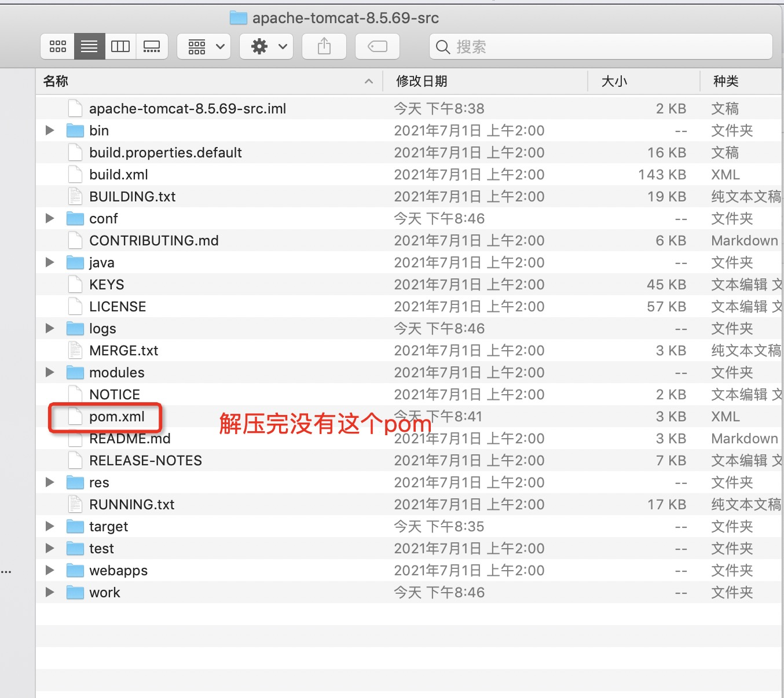Click the CONTRIBUTING.md file icon

point(75,240)
